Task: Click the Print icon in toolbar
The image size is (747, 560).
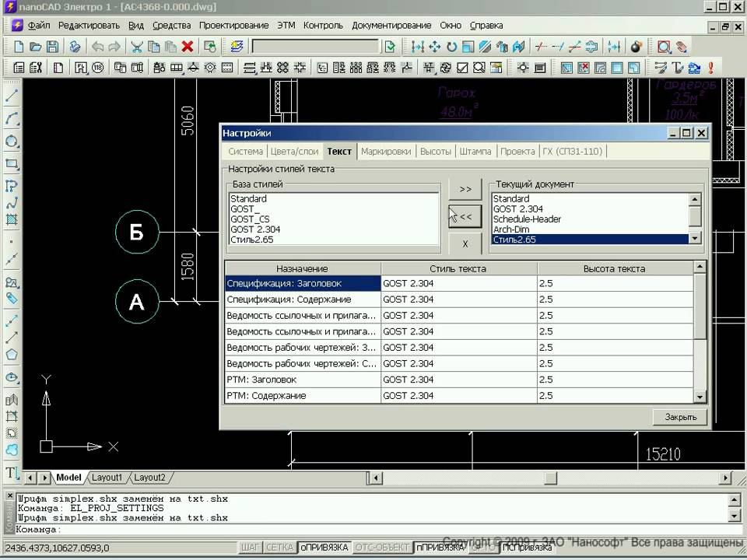Action: pos(75,47)
